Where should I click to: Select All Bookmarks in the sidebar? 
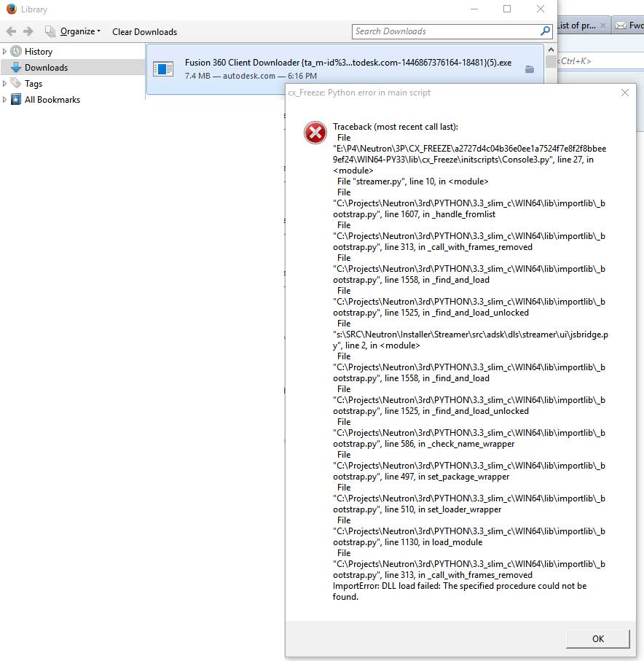[x=52, y=100]
